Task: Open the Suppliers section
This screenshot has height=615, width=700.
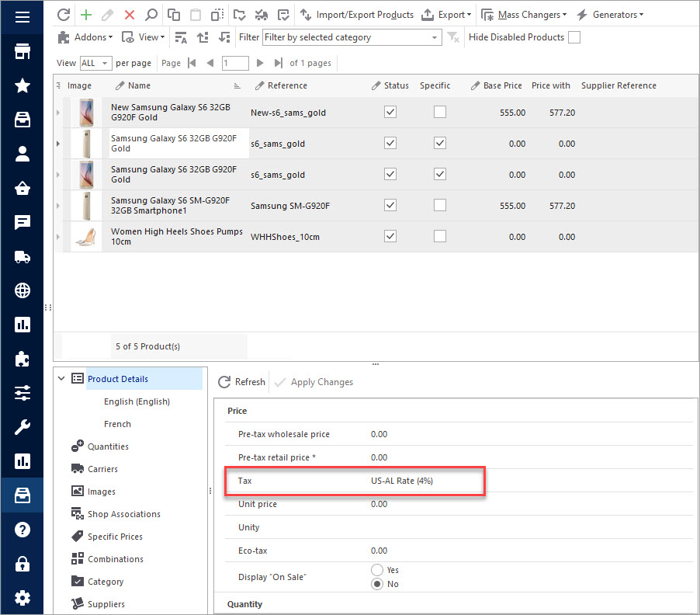Action: click(106, 604)
